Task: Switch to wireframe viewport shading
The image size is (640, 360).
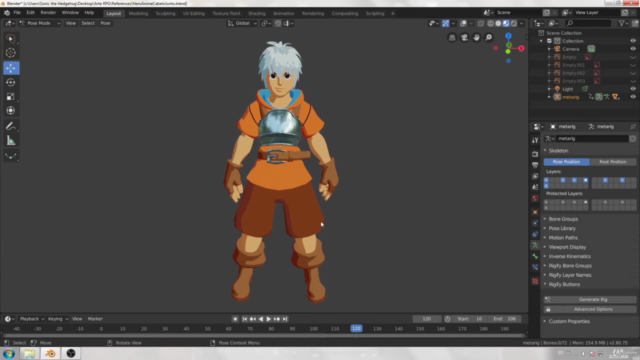Action: pyautogui.click(x=491, y=24)
